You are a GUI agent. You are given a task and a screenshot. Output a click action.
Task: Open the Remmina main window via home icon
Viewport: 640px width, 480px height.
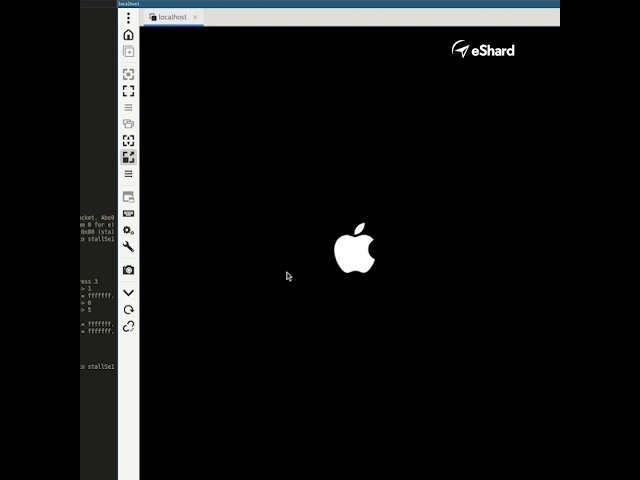(129, 35)
